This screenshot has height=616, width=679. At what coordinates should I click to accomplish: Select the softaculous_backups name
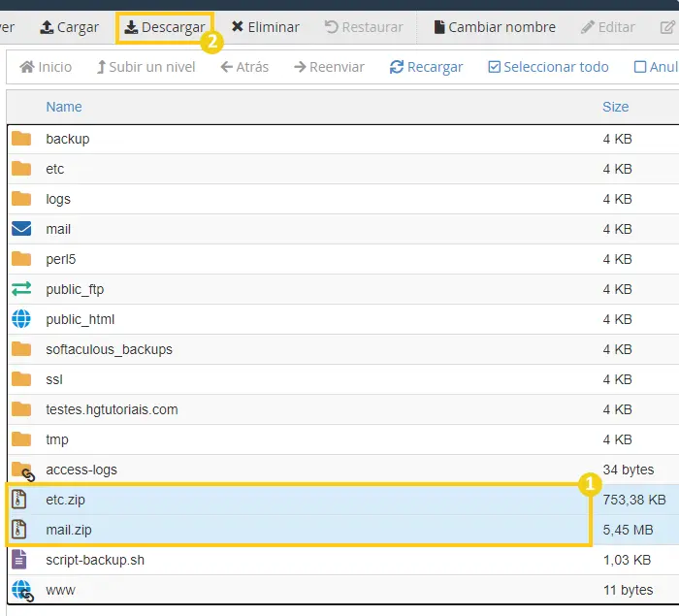click(x=109, y=349)
